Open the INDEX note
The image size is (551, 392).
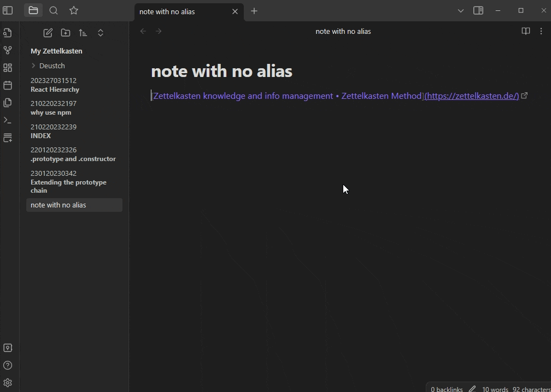[74, 131]
